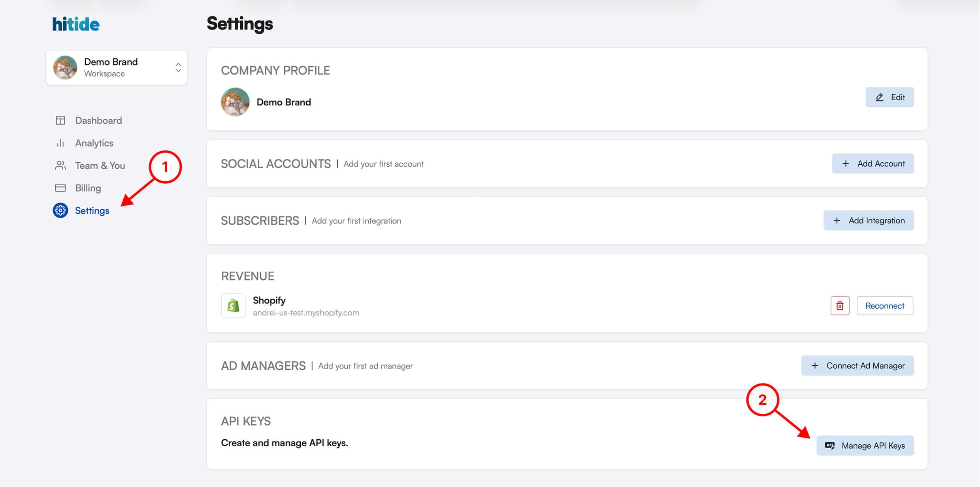Screen dimensions: 980x487
Task: Go to the Analytics page
Action: pyautogui.click(x=94, y=143)
